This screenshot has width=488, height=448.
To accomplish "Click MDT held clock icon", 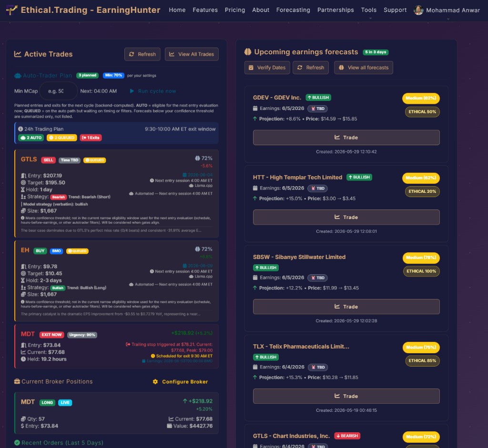I will pos(23,359).
